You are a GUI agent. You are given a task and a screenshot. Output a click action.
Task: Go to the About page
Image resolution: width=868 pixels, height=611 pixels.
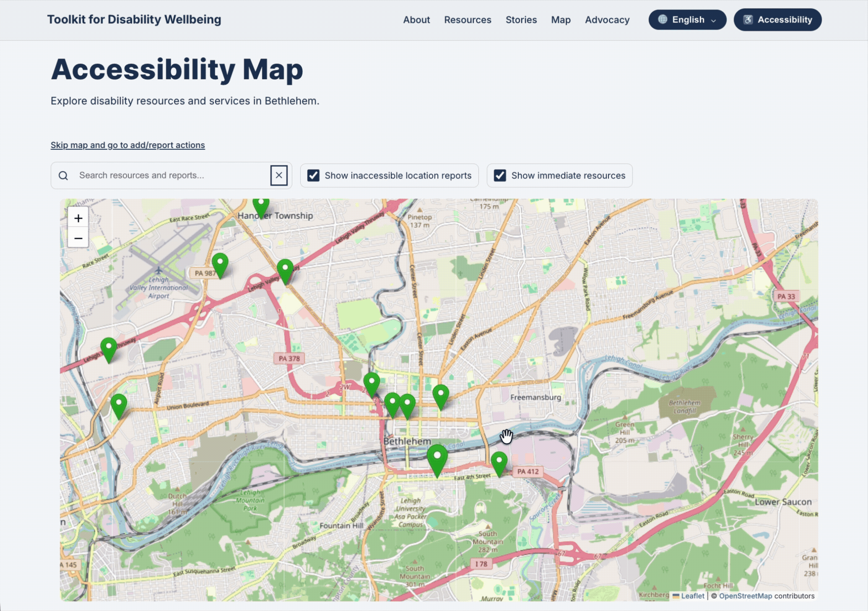point(416,20)
